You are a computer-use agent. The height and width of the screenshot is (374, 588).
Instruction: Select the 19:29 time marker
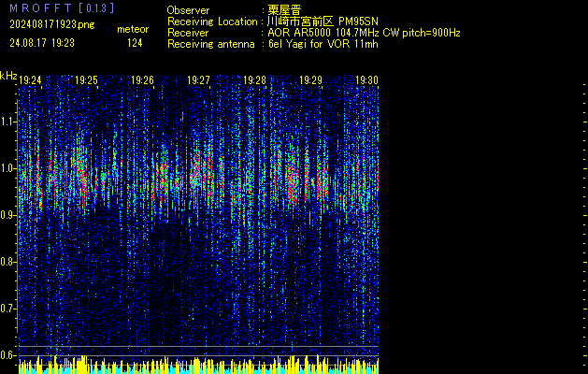tap(310, 81)
